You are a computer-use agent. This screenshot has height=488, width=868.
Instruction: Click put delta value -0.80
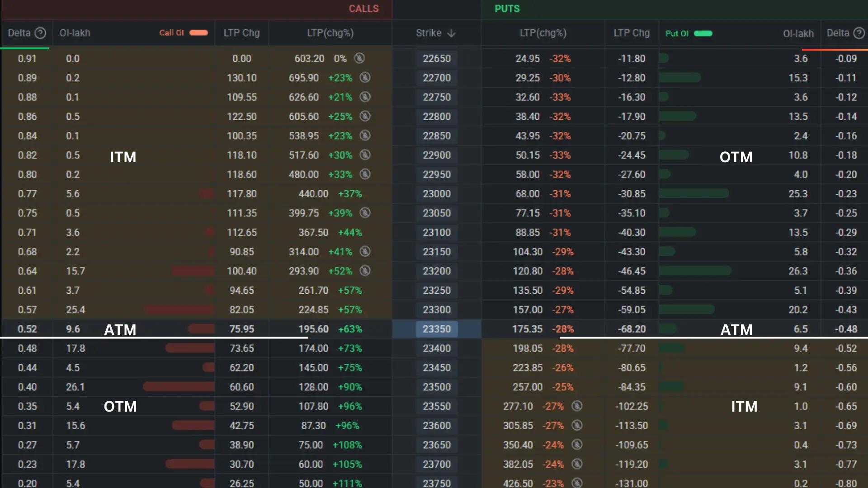[x=846, y=483]
